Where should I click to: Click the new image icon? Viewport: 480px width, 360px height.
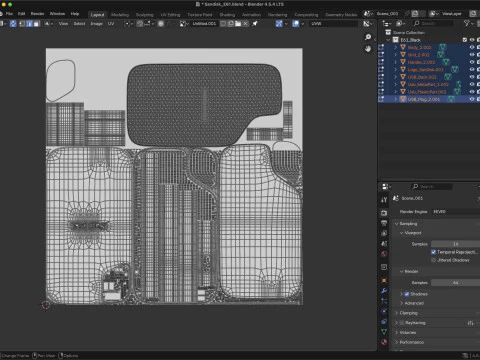231,24
